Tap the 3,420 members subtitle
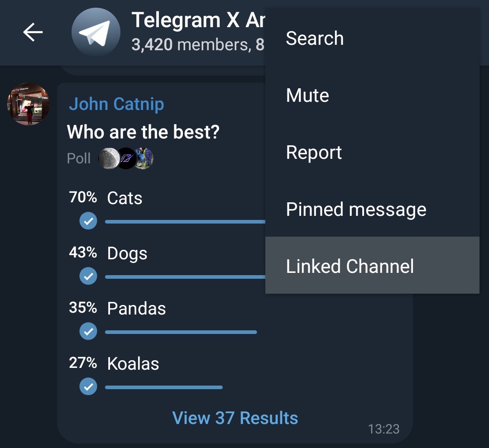This screenshot has width=489, height=448. click(191, 45)
